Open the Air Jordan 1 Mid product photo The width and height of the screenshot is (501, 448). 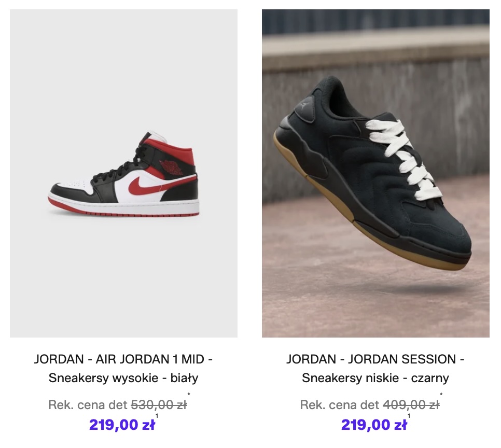click(123, 173)
